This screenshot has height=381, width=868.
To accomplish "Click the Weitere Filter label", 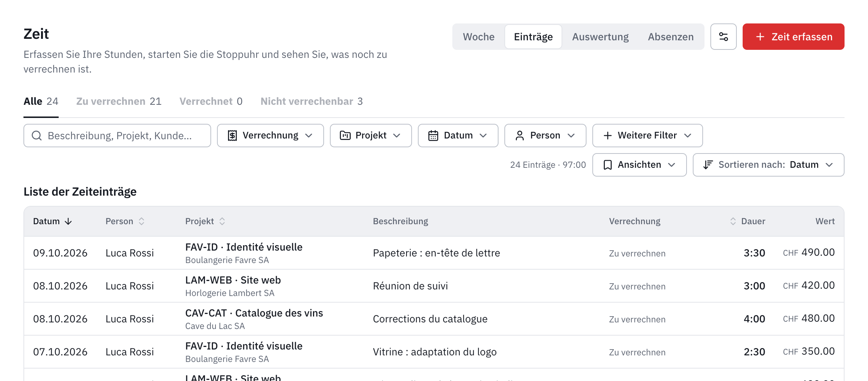I will pyautogui.click(x=647, y=136).
